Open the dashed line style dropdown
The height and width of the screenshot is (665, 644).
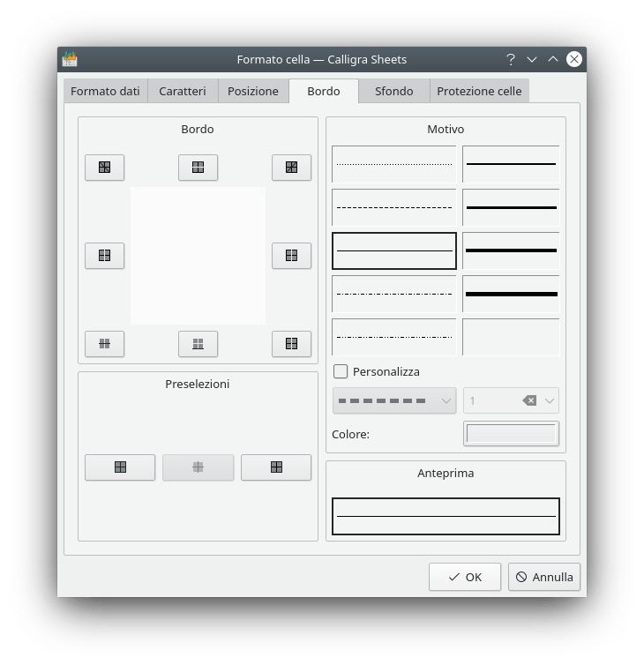[x=394, y=400]
